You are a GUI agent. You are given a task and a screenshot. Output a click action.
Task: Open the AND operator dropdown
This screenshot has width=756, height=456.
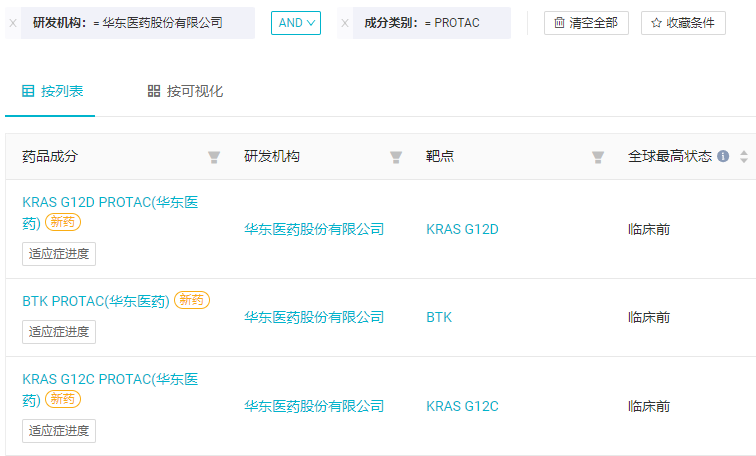point(296,23)
